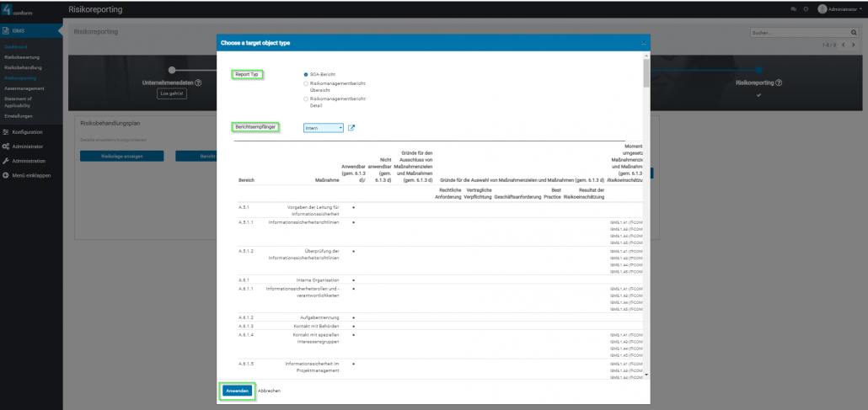Choose Risikomanagementbericht Detail radio option

[306, 99]
